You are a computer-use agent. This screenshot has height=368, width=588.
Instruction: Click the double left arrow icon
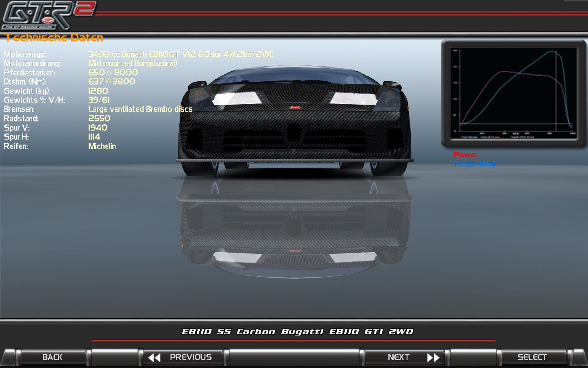[x=154, y=358]
